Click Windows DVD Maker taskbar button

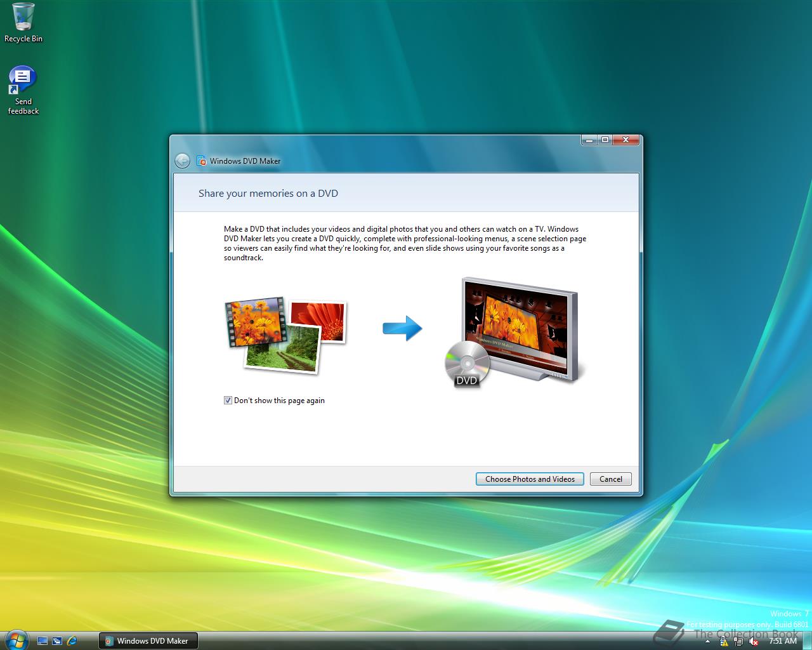(148, 641)
